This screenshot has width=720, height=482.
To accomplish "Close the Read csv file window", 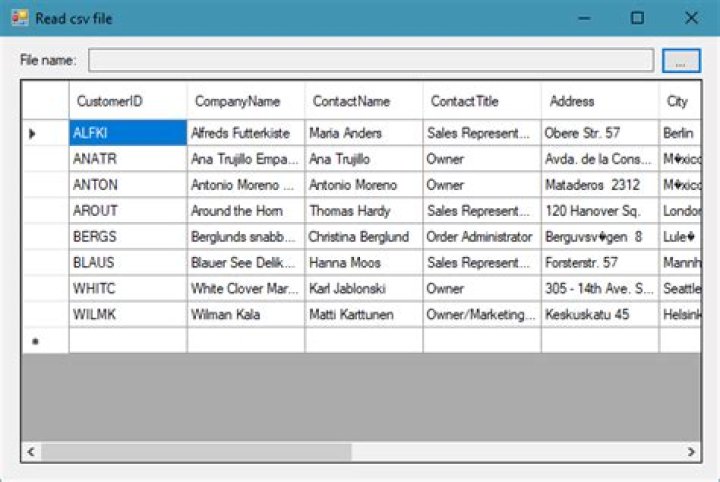I will pyautogui.click(x=691, y=18).
